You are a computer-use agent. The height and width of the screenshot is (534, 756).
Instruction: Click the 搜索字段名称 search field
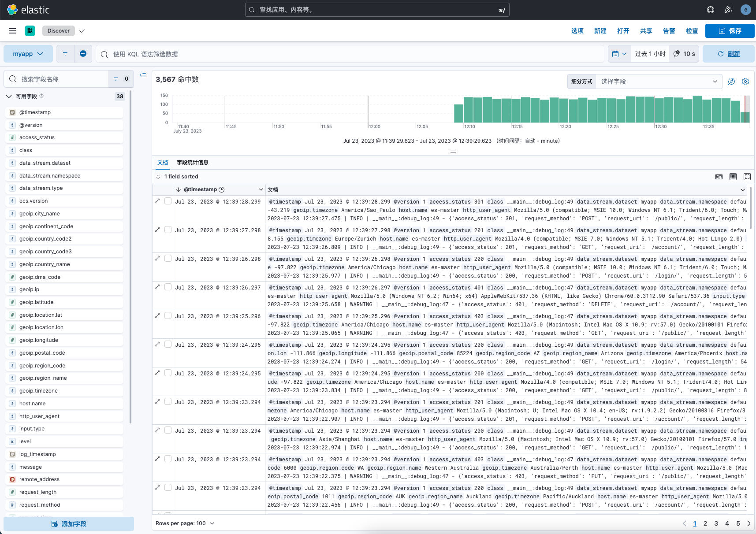[x=56, y=79]
